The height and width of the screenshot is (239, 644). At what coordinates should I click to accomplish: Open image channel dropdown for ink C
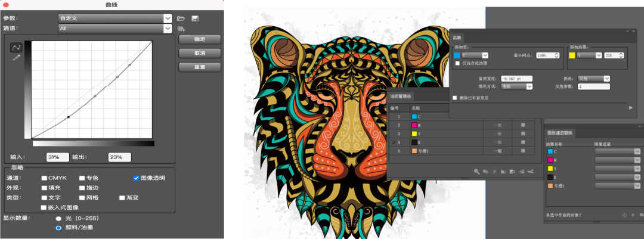point(617,151)
